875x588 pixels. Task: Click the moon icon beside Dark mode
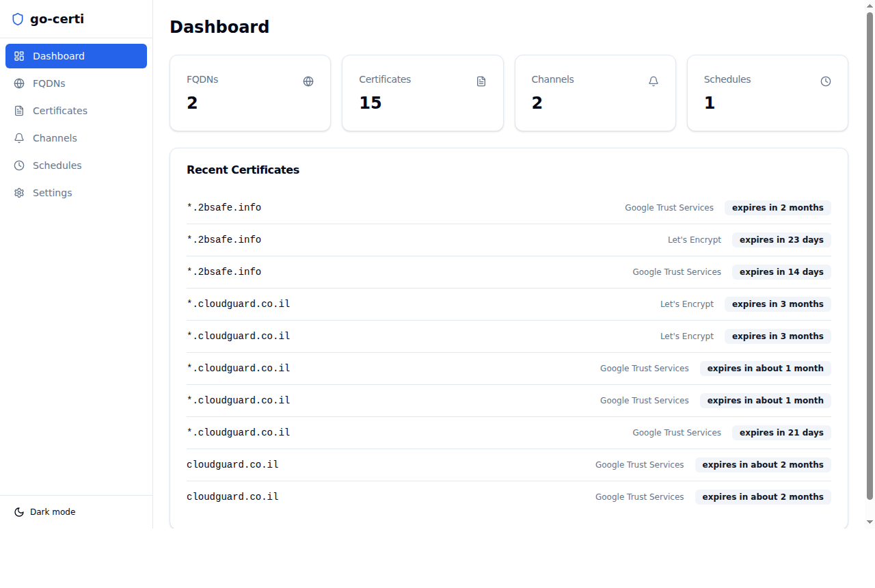point(19,512)
